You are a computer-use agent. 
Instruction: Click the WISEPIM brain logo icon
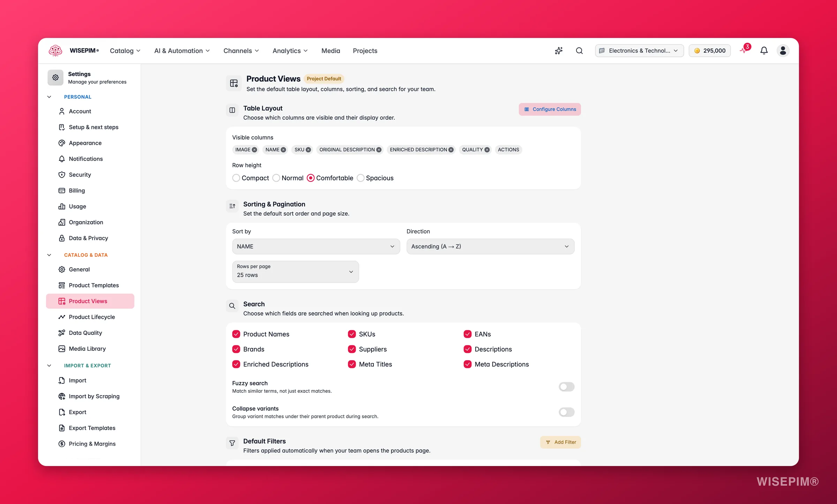coord(55,51)
